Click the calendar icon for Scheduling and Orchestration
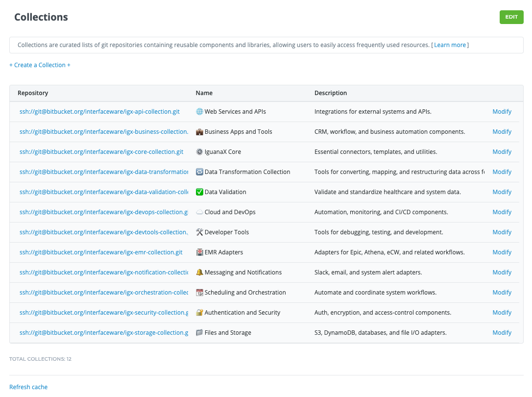 199,293
